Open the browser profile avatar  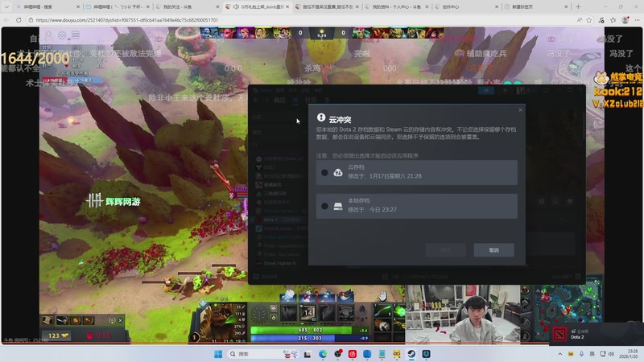625,19
